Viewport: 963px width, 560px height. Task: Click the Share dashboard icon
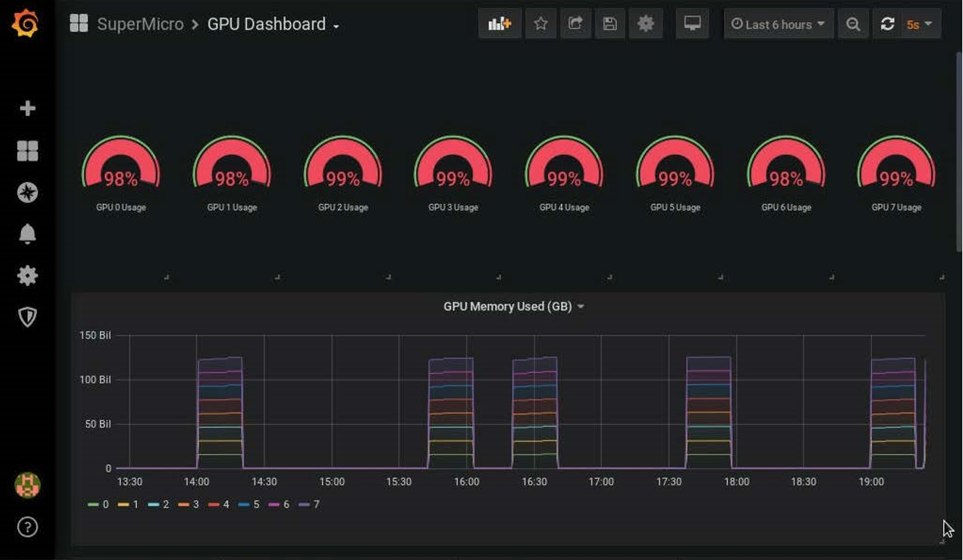tap(575, 24)
